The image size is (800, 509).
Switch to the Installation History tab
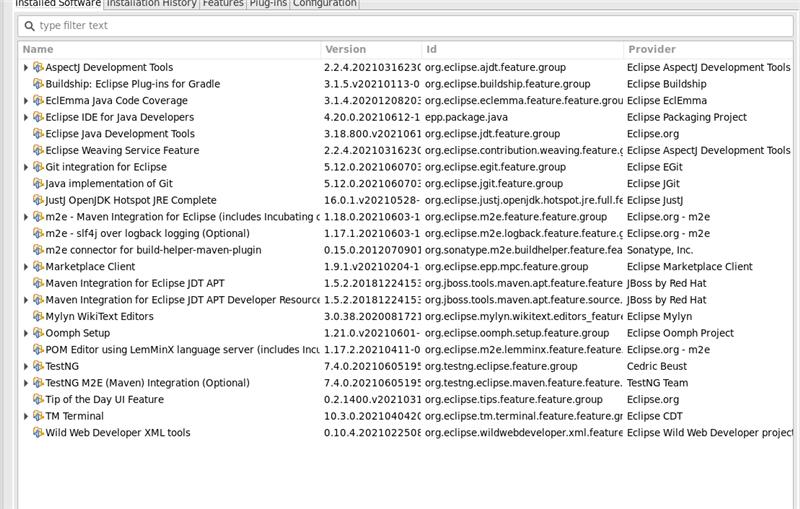coord(151,4)
